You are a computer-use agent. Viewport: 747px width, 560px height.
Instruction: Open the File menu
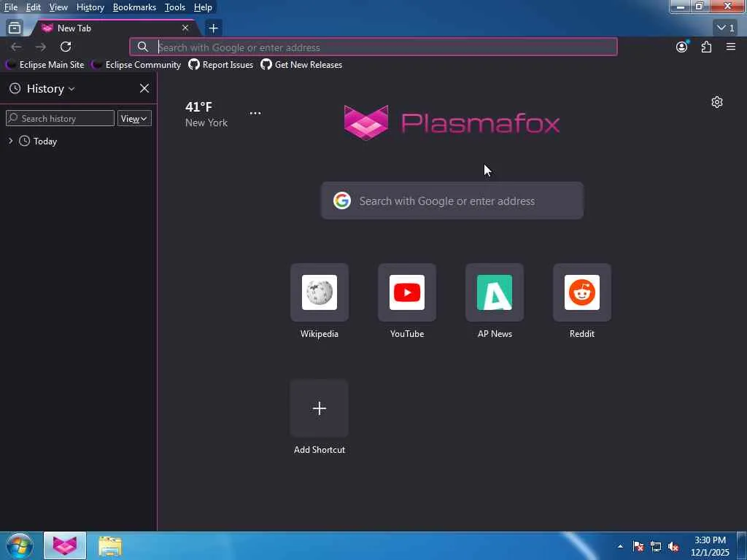tap(11, 7)
